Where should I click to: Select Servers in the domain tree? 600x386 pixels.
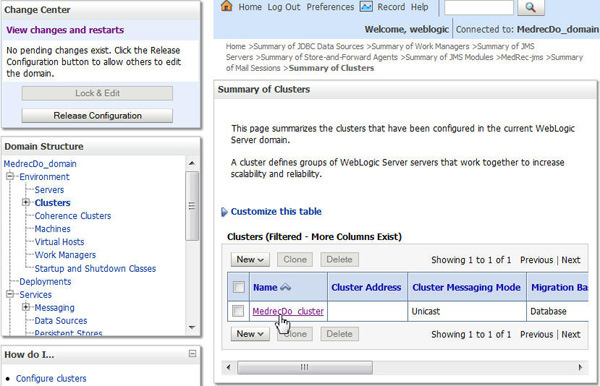click(x=49, y=190)
